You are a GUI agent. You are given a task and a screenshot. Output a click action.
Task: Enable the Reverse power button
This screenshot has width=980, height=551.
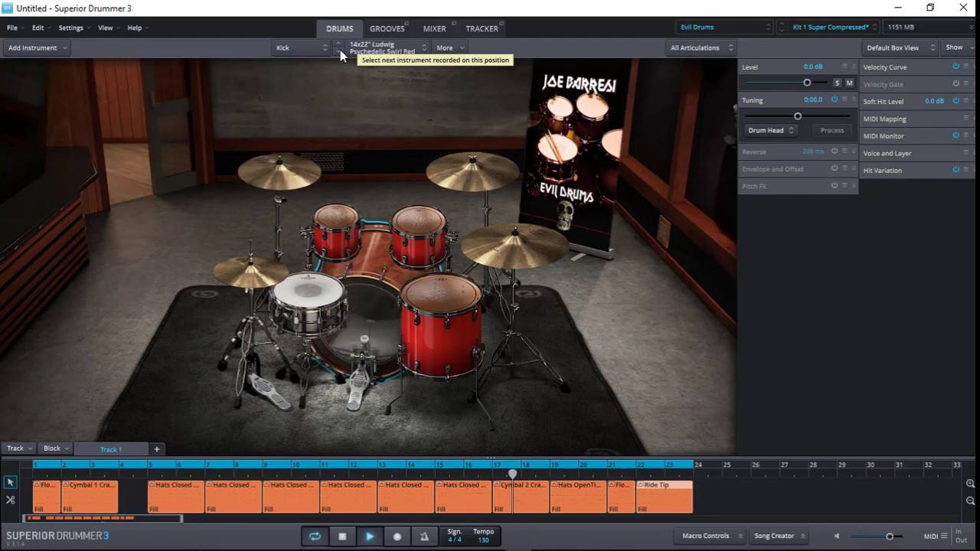coord(835,152)
